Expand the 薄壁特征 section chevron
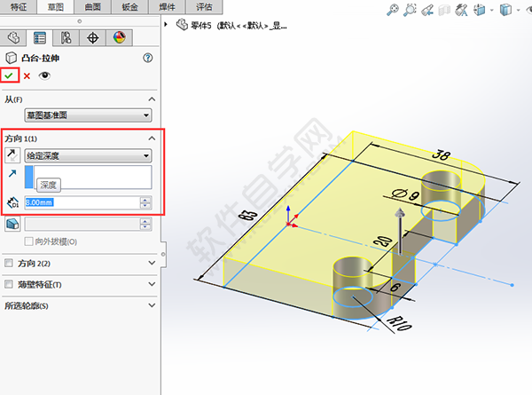532x395 pixels. click(x=152, y=284)
